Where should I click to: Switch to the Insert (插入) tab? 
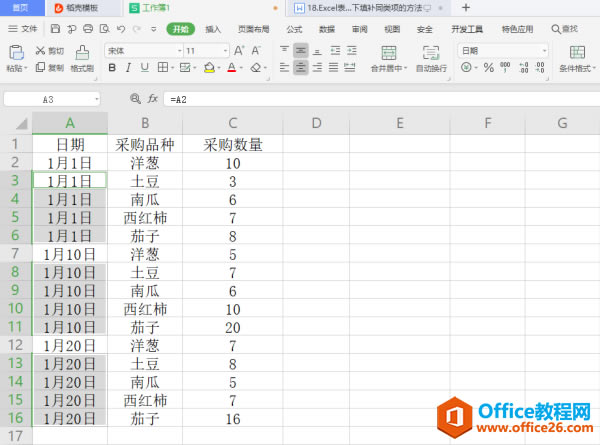click(213, 29)
